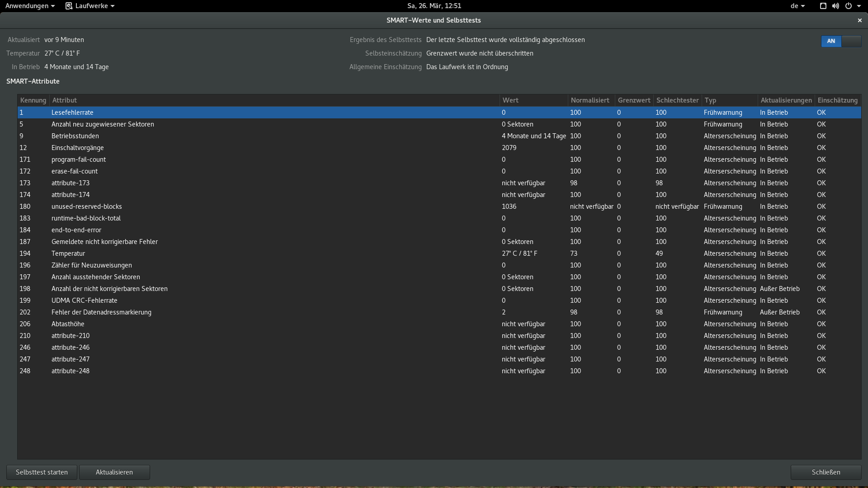
Task: Close the SMART dialog with X
Action: click(859, 20)
